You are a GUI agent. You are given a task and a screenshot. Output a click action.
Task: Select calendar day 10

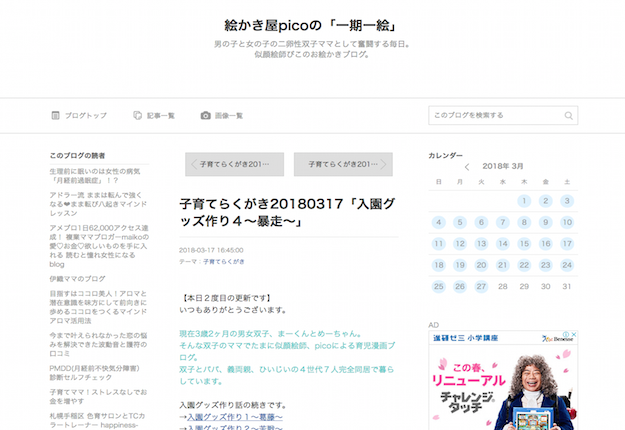click(x=567, y=222)
